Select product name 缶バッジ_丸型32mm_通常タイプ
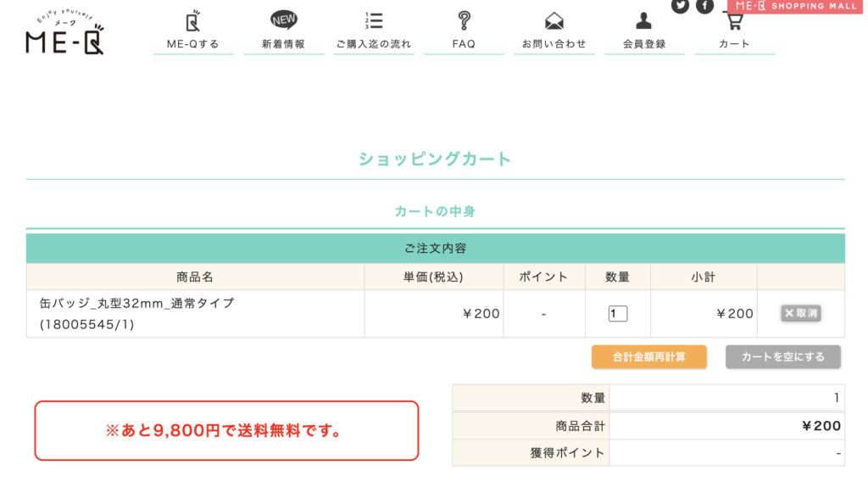Screen dimensions: 868x487 [136, 303]
